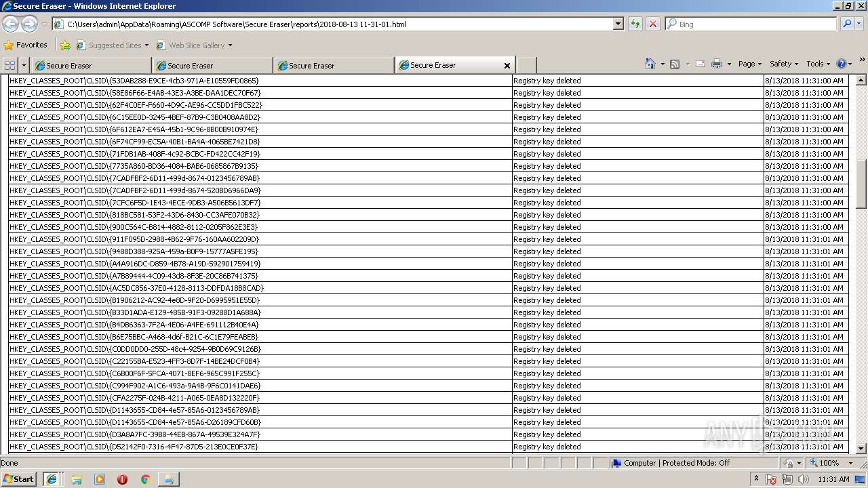
Task: Add to Favorites Bar icon
Action: (65, 45)
